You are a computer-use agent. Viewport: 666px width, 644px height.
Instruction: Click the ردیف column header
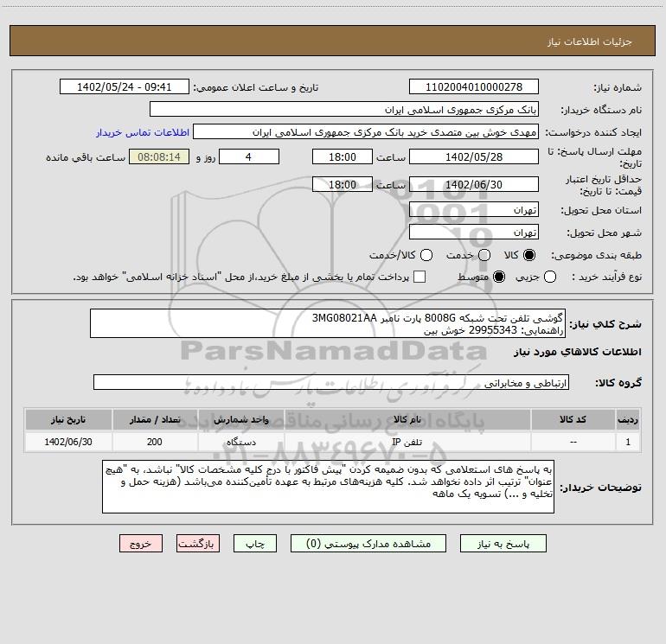click(628, 420)
